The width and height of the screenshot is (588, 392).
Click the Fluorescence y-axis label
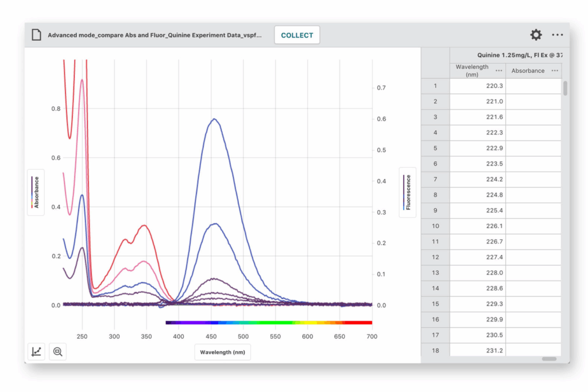tap(408, 192)
